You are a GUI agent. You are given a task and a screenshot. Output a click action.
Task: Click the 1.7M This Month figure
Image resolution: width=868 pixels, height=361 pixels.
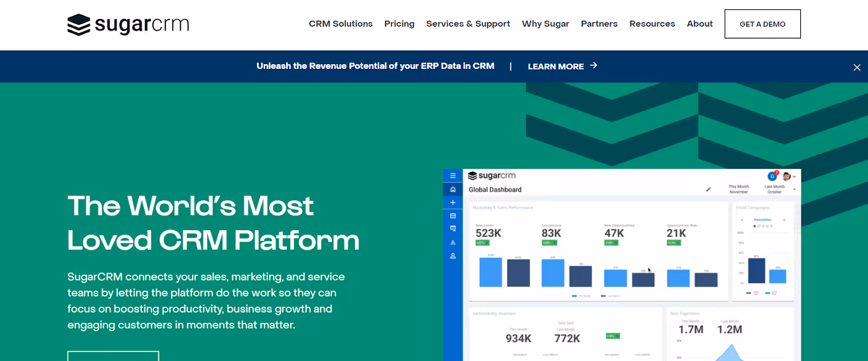pos(691,330)
